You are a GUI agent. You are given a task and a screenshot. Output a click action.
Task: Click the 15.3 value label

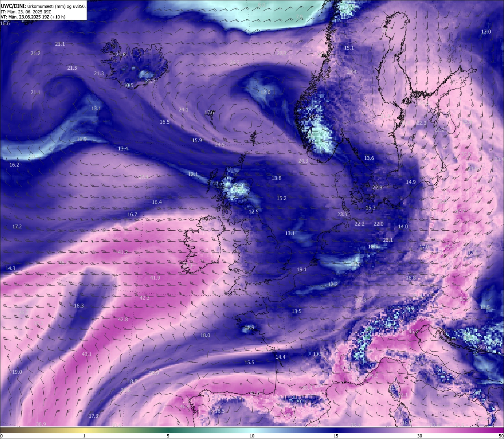[371, 208]
